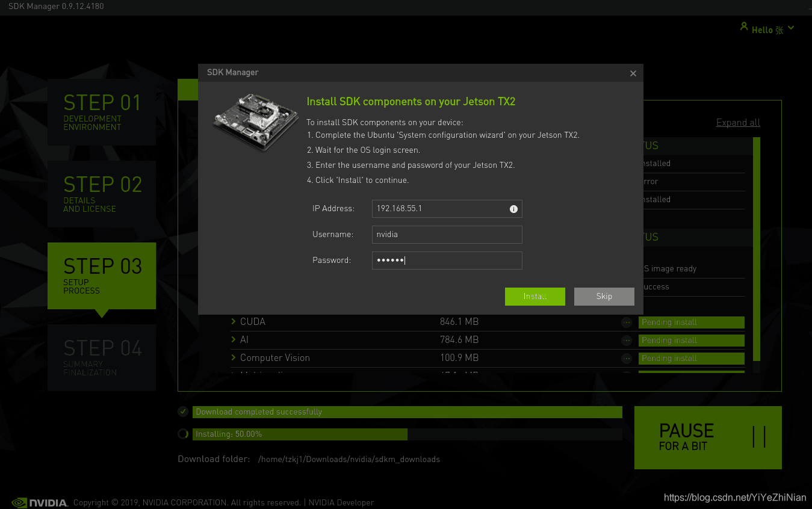Screen dimensions: 812x509
Task: Go to STEP 01 Development Environment
Action: coord(102,113)
